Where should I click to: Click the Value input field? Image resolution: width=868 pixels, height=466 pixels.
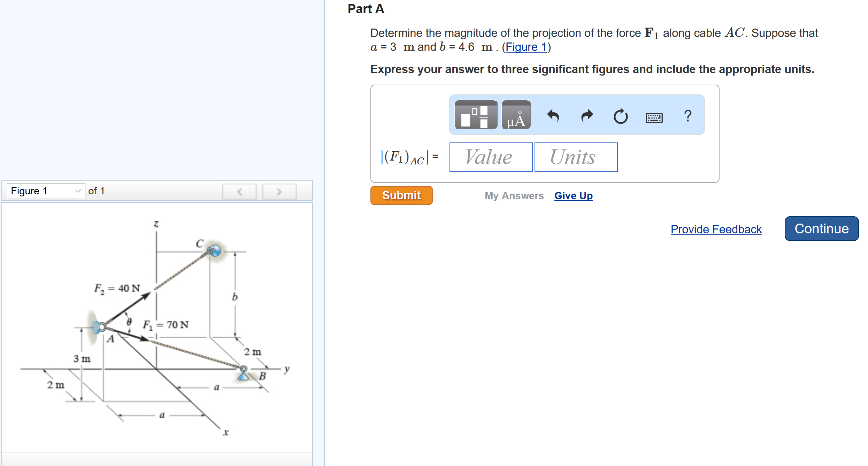(x=491, y=157)
